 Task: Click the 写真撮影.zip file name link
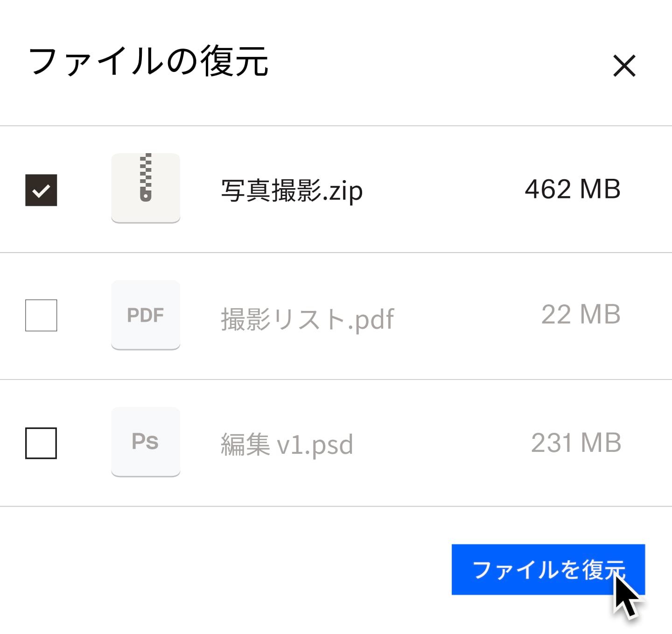292,190
